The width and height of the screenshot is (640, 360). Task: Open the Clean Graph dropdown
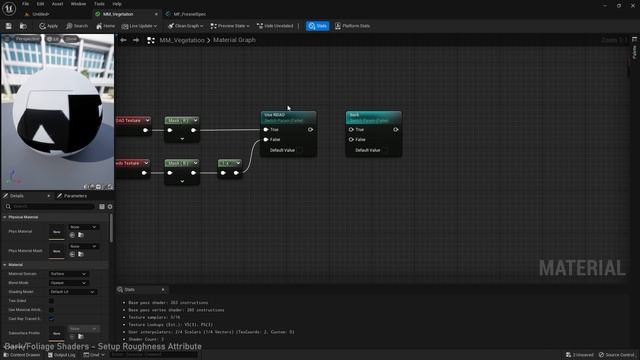click(x=186, y=26)
